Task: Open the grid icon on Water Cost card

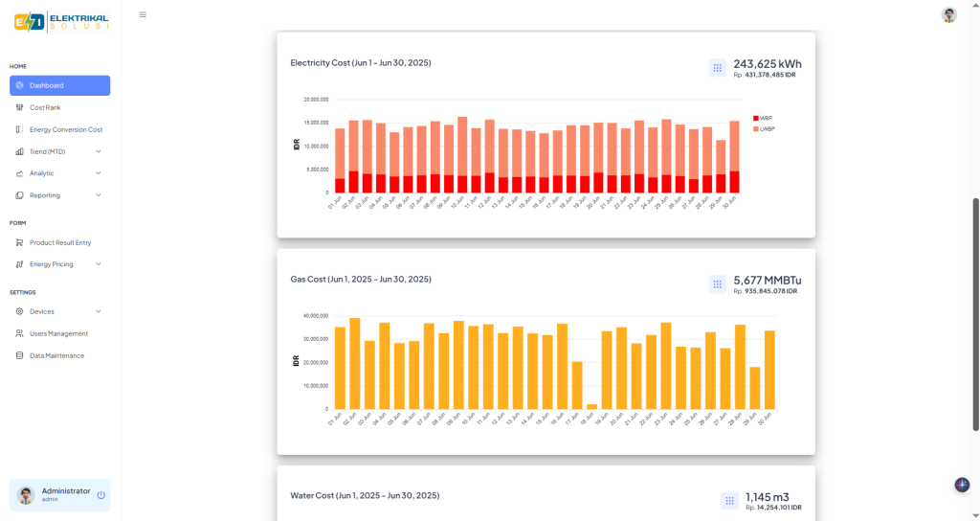Action: tap(728, 500)
